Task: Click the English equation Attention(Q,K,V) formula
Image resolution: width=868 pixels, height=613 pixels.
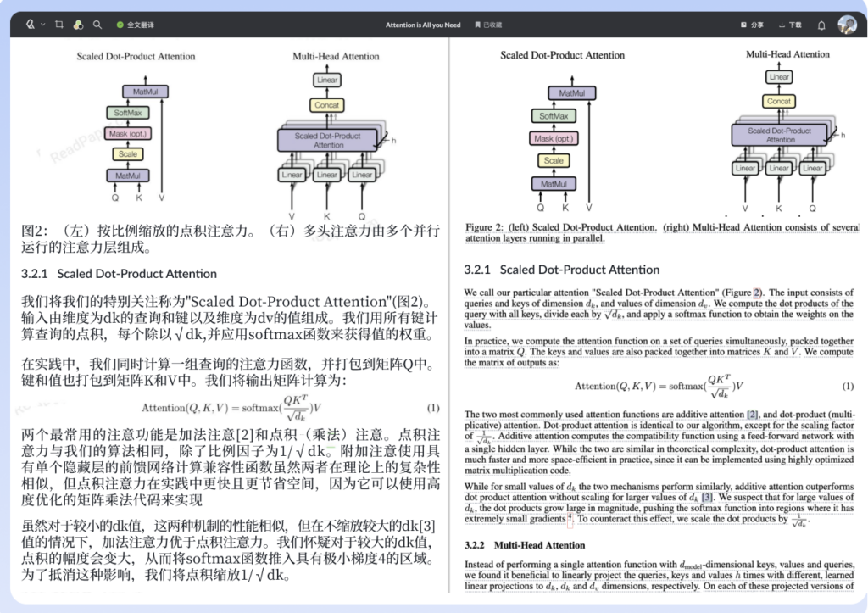Action: tap(659, 387)
